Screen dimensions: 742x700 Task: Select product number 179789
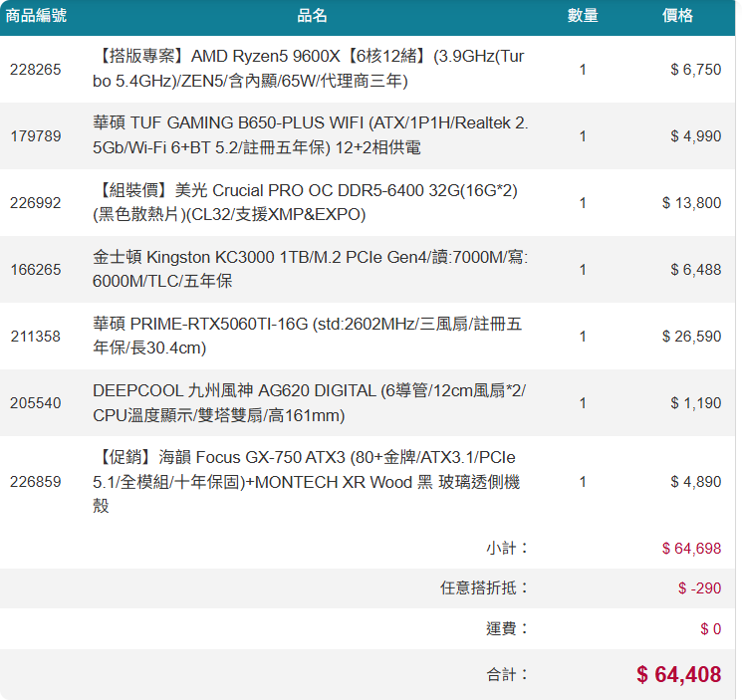tap(36, 136)
